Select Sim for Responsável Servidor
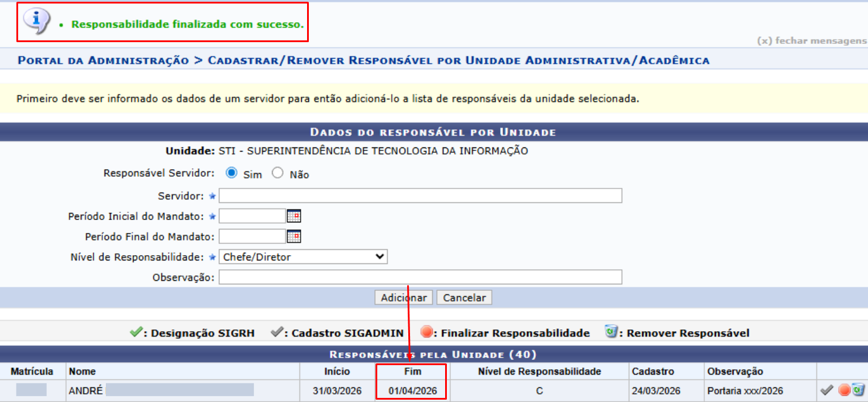The image size is (868, 402). [x=232, y=173]
